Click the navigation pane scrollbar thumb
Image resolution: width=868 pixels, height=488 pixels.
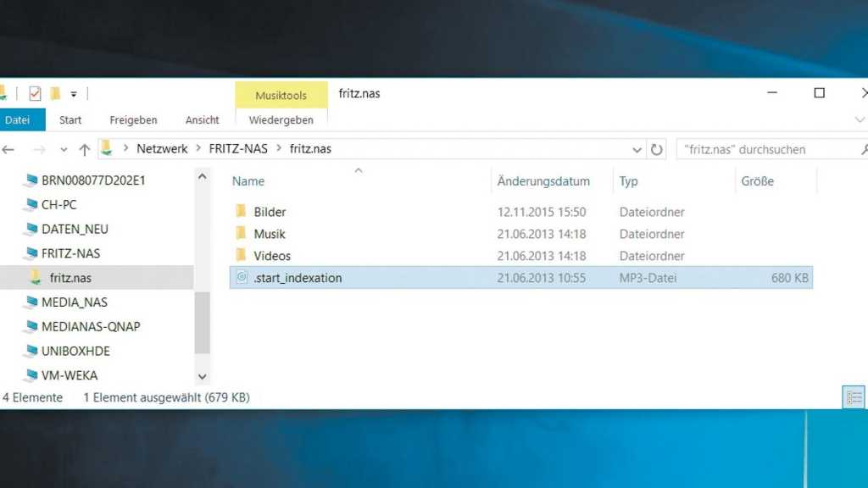click(202, 322)
